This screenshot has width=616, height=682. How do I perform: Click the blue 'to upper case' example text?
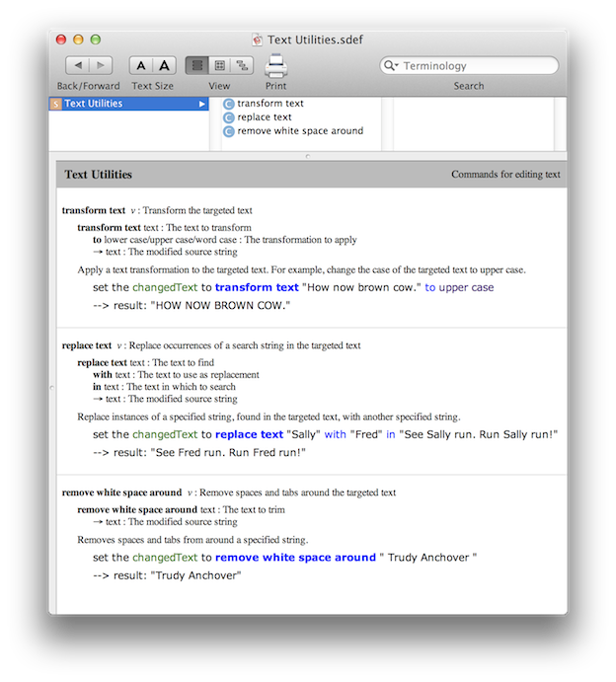459,287
